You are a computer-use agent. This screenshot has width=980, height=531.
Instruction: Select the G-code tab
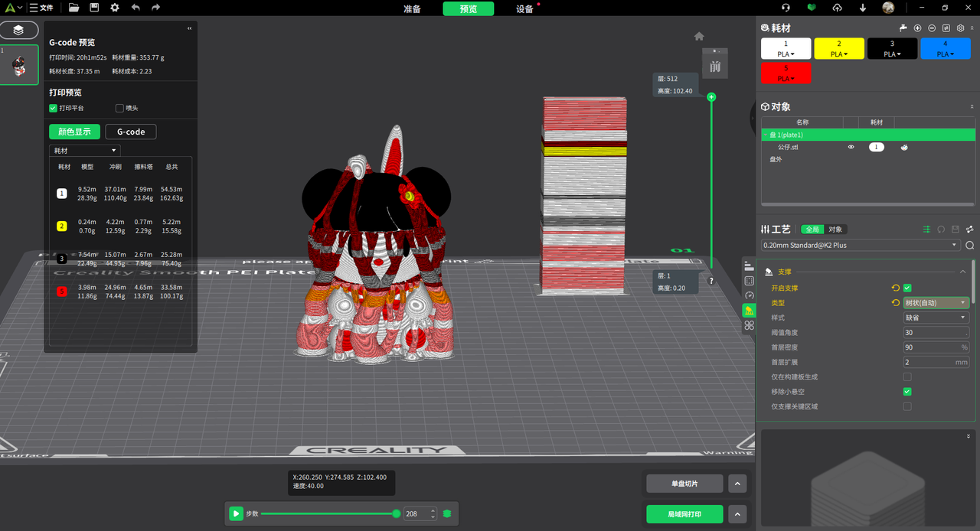pyautogui.click(x=131, y=132)
